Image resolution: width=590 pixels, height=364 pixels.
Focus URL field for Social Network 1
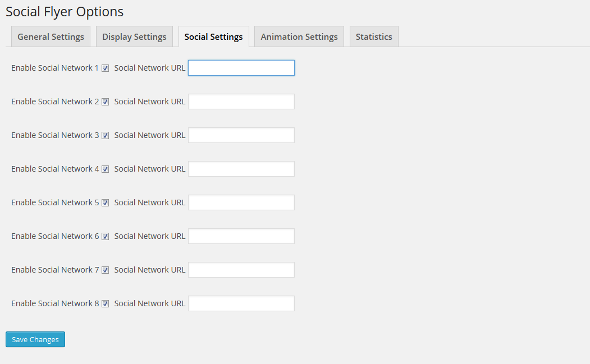tap(241, 68)
